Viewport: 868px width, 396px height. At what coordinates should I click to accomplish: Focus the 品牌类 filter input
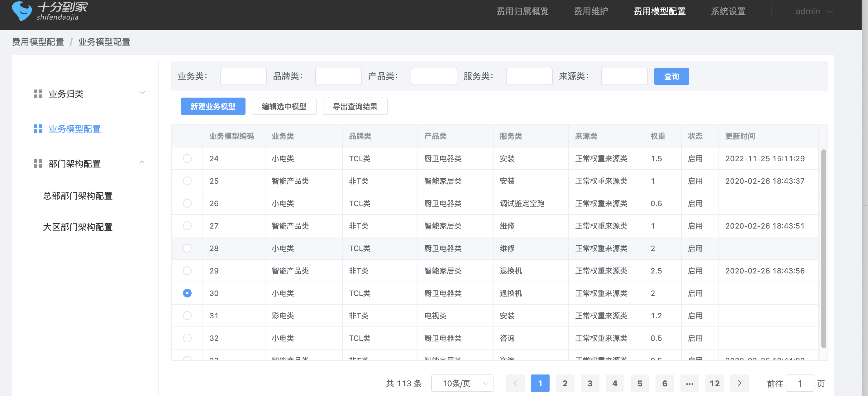tap(338, 76)
